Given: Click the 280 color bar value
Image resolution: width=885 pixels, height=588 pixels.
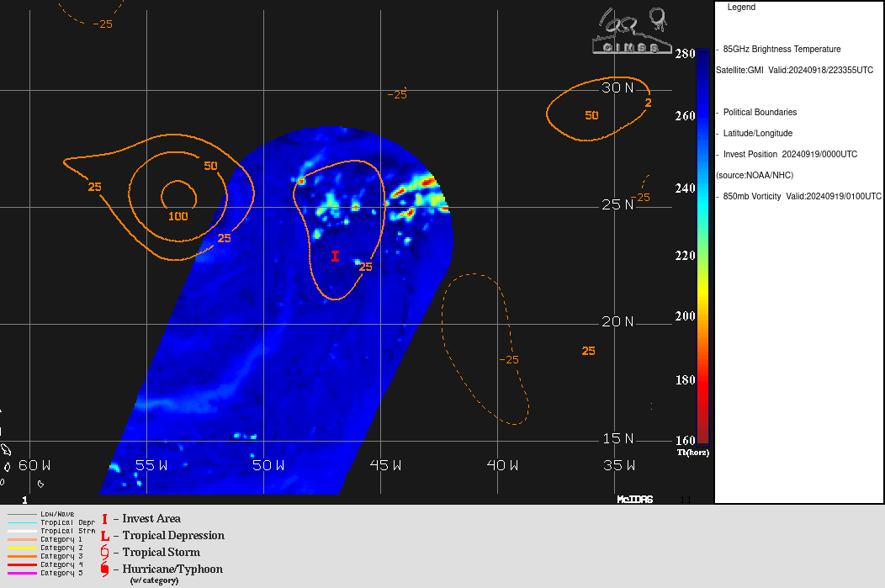Looking at the screenshot, I should [x=685, y=54].
